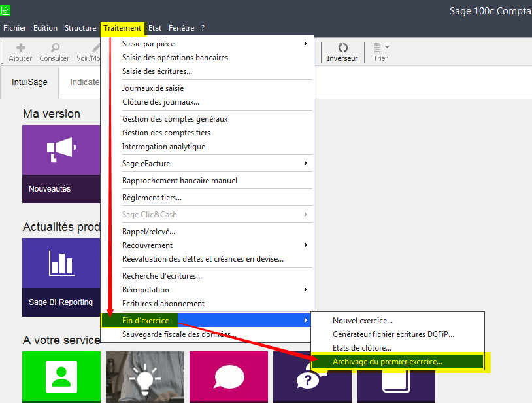
Task: Click the lightbulb photo tile
Action: (145, 376)
